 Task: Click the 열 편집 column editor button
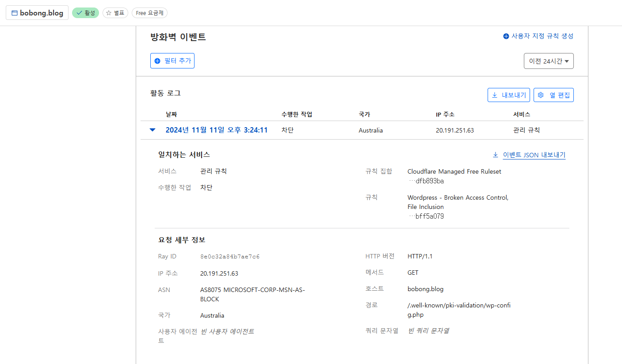[554, 95]
